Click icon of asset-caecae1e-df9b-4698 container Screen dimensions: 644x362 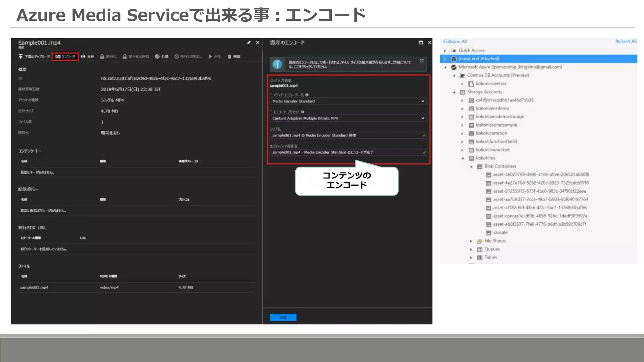488,216
